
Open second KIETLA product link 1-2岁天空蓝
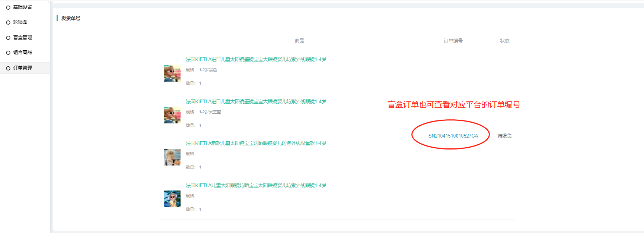256,102
